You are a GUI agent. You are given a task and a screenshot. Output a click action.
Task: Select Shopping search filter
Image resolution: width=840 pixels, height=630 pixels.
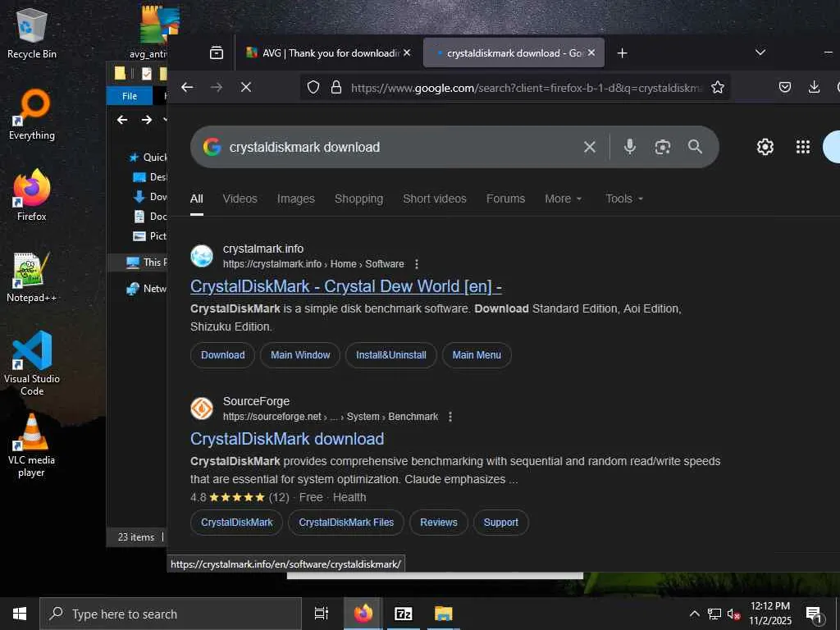point(358,199)
